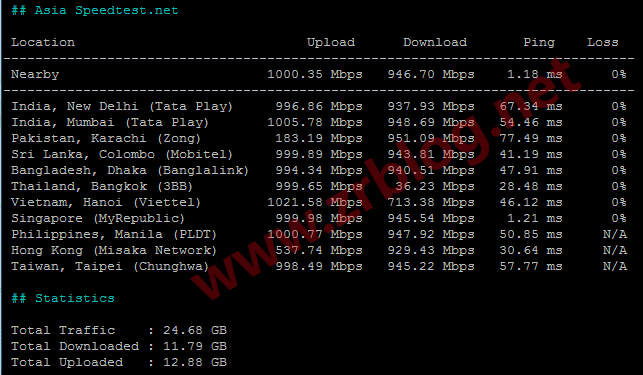This screenshot has height=375, width=643.
Task: Click 'Bangladesh, Dhaka (Banglalink)' row
Action: (130, 171)
